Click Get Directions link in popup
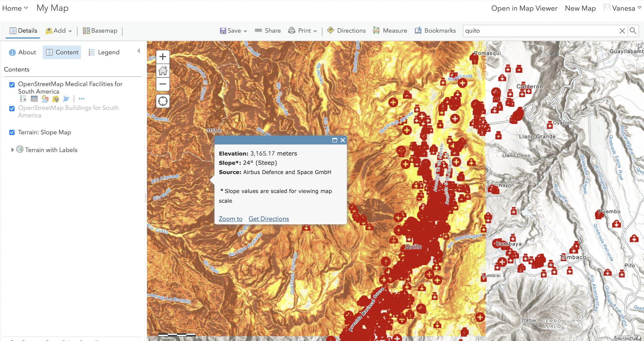The height and width of the screenshot is (341, 644). (269, 219)
